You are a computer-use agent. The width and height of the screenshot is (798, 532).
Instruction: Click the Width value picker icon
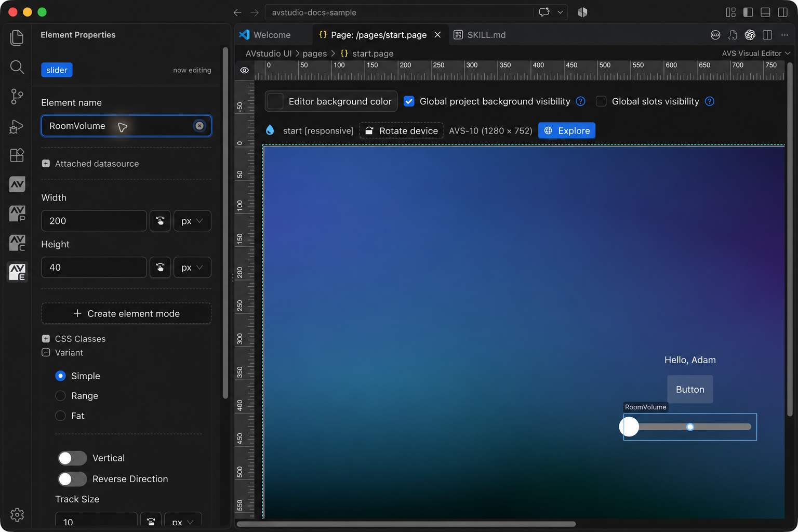pos(160,221)
